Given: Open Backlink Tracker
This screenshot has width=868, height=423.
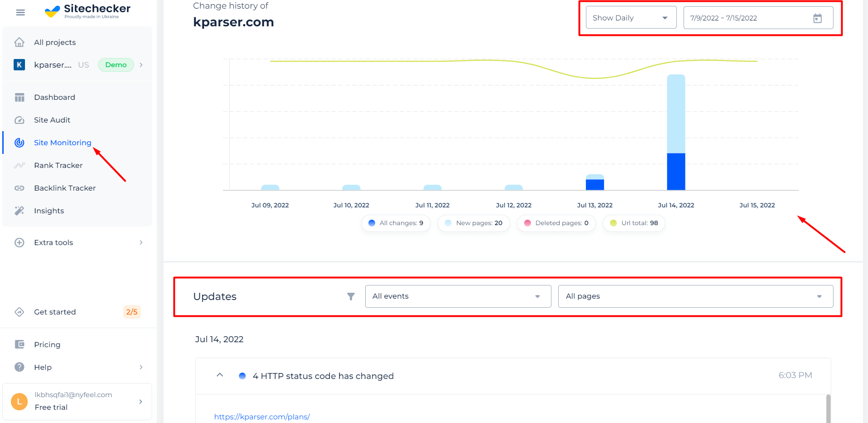Looking at the screenshot, I should pyautogui.click(x=65, y=188).
